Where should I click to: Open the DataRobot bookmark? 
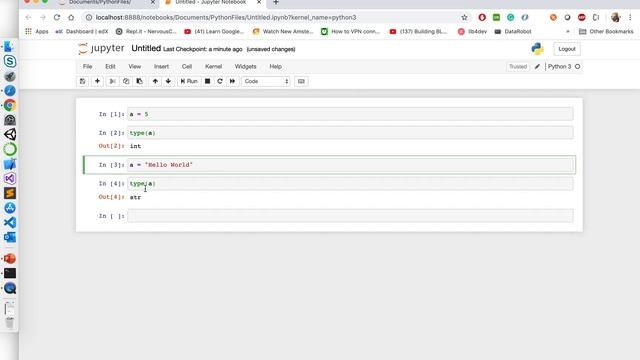coord(513,31)
